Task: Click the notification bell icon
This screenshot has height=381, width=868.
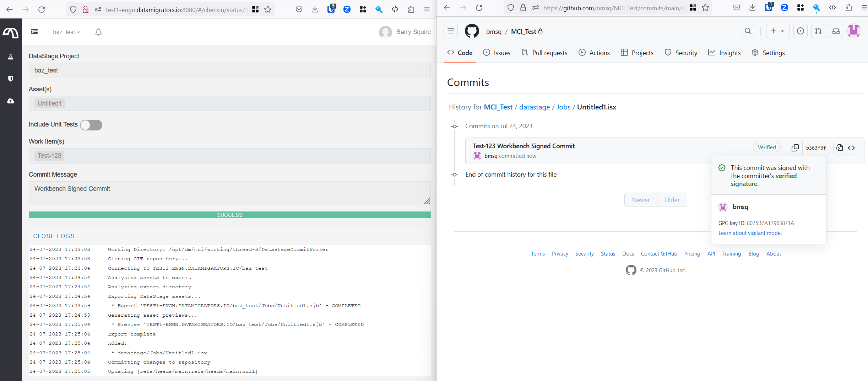Action: coord(98,32)
